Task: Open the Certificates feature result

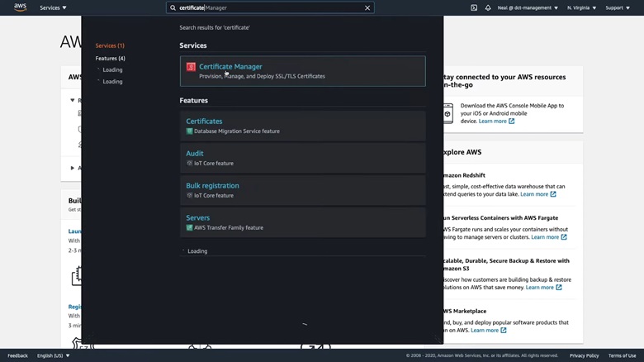Action: click(x=303, y=126)
